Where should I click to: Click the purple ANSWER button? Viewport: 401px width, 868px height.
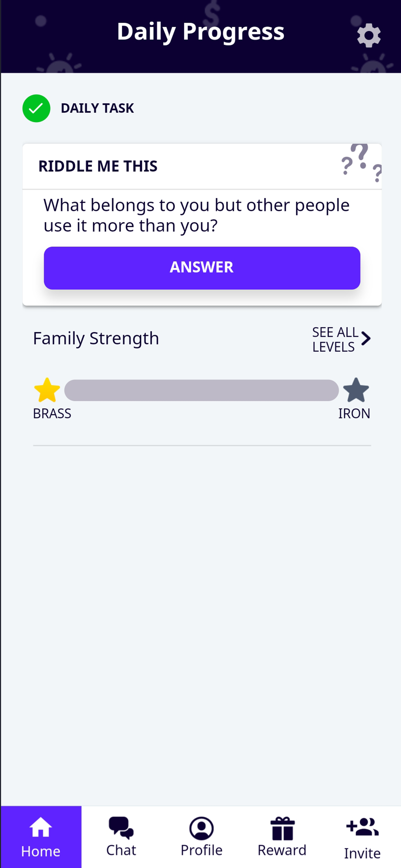202,268
